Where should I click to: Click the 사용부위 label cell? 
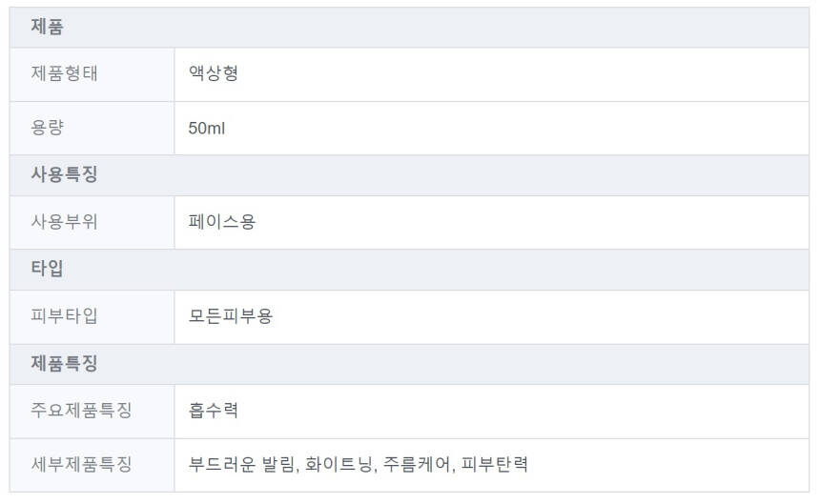tap(64, 222)
